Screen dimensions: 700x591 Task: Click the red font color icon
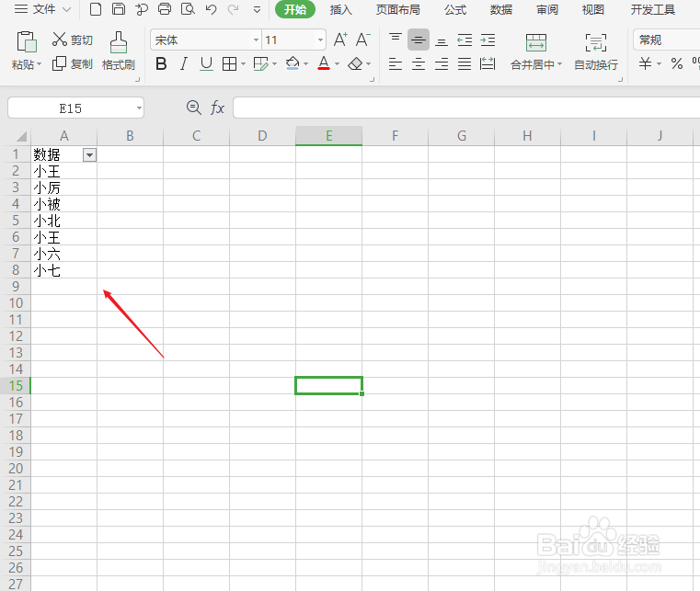pyautogui.click(x=324, y=63)
